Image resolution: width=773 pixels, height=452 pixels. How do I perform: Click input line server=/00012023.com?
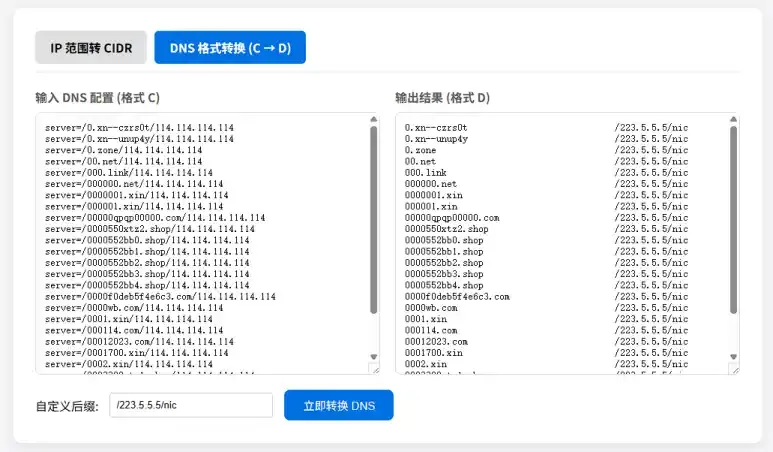[140, 342]
